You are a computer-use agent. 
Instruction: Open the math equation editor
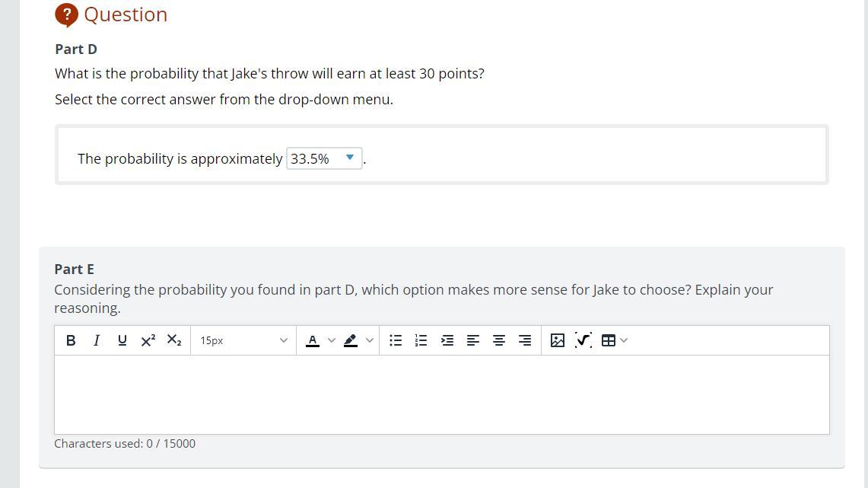point(583,340)
